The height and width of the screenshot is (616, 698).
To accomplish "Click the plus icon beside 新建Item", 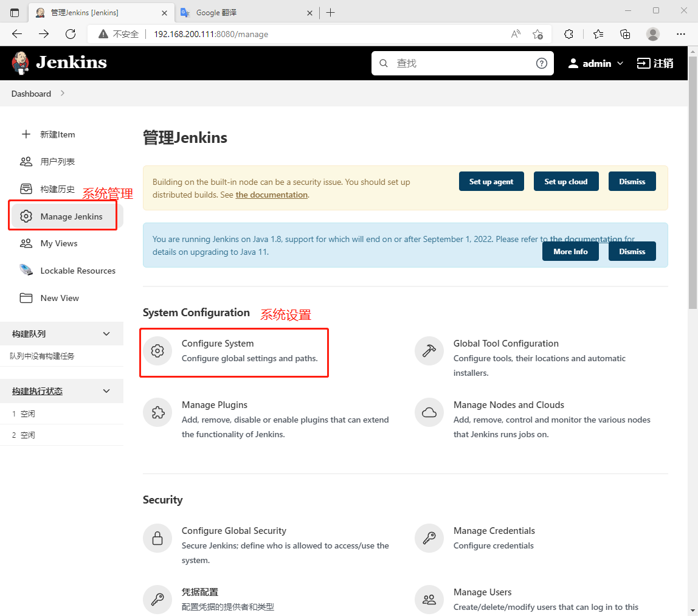I will (26, 134).
